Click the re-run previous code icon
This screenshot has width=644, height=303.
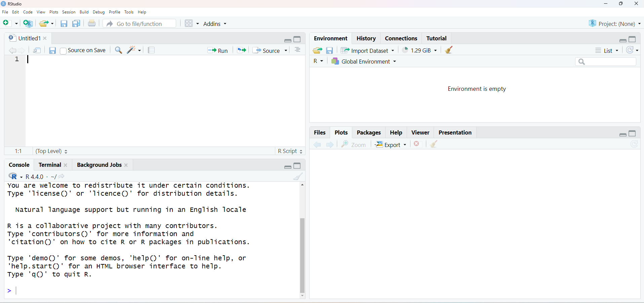[241, 50]
